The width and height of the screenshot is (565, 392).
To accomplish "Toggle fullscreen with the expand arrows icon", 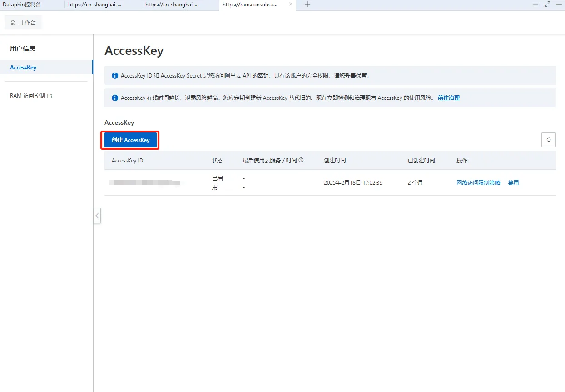I will [547, 4].
